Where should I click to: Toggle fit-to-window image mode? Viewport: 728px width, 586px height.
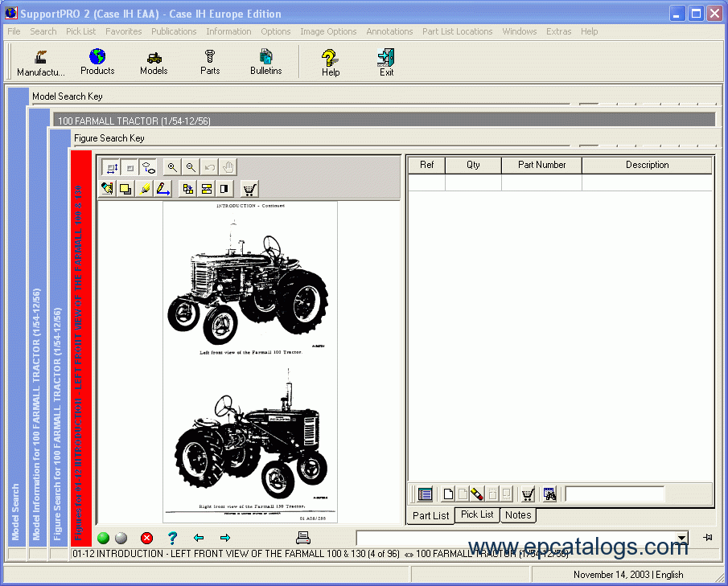[x=112, y=167]
